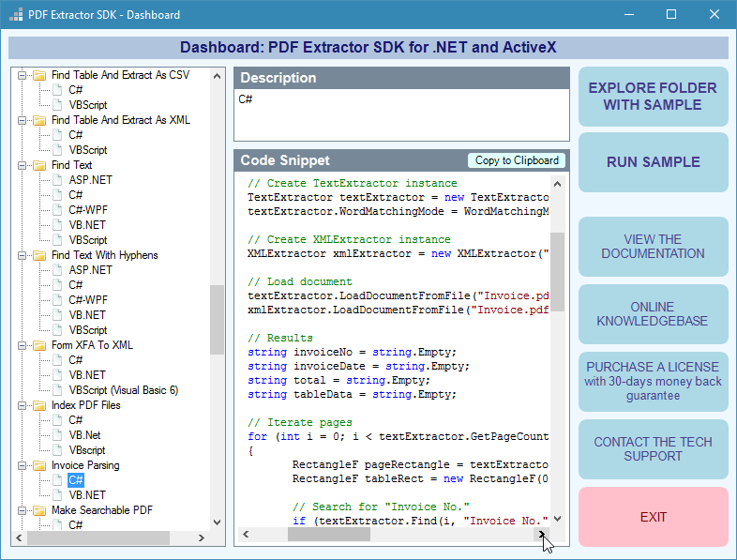Click the "// Iterate pages" comment line
The height and width of the screenshot is (560, 737).
point(300,422)
